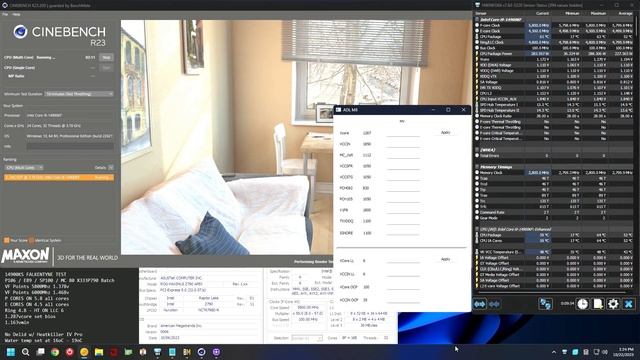This screenshot has height=360, width=640.
Task: Select Total Errors row in WHEA
Action: click(555, 156)
